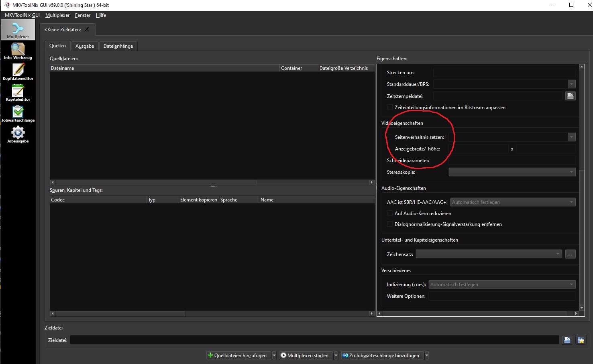The width and height of the screenshot is (593, 364).
Task: Sort by Dateiname column header
Action: [x=165, y=68]
